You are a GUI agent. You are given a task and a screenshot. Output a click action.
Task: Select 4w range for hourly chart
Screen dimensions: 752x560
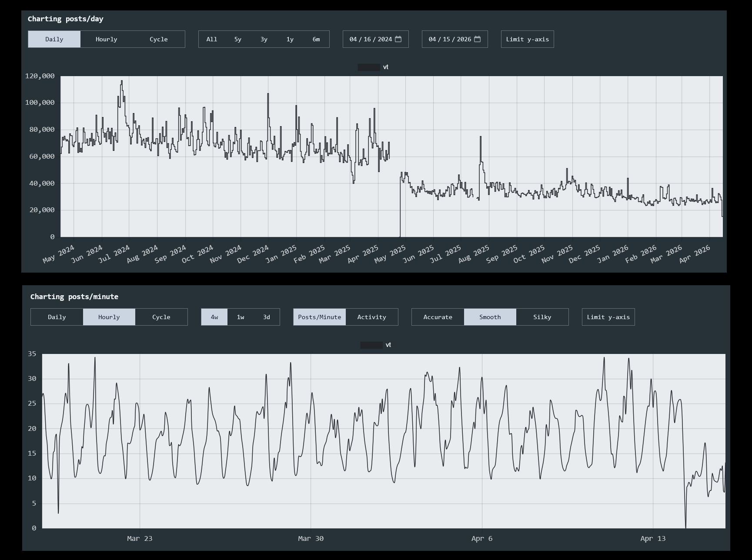214,317
